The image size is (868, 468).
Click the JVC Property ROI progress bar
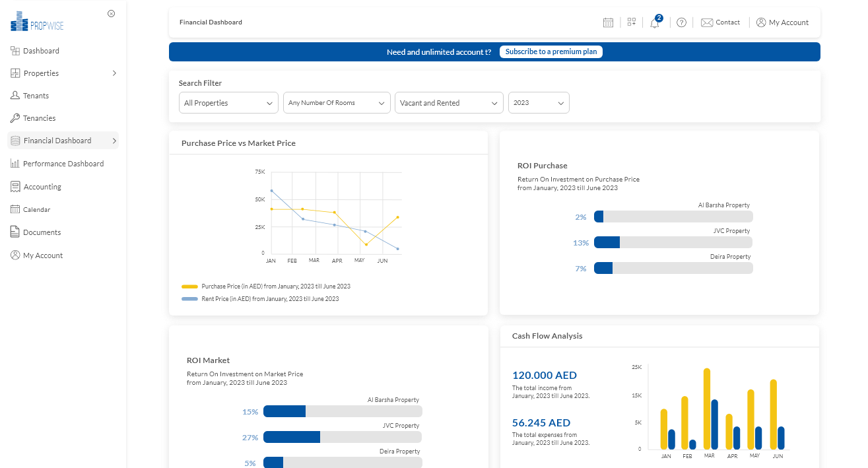coord(673,242)
